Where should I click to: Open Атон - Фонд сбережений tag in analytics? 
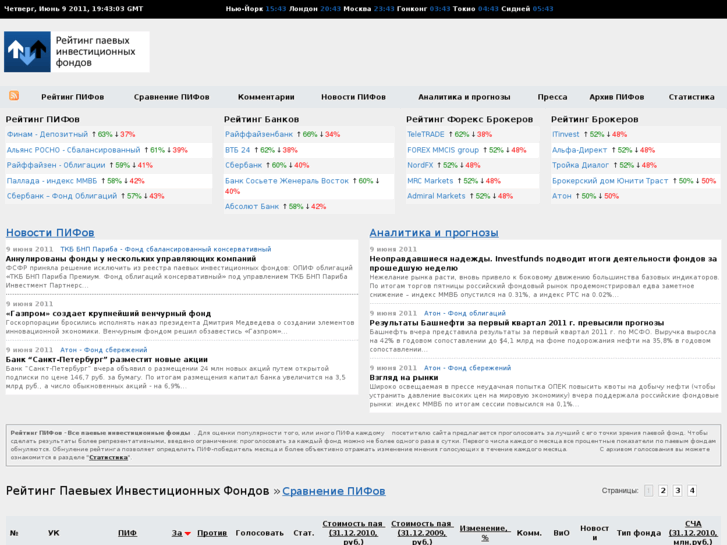click(x=467, y=368)
